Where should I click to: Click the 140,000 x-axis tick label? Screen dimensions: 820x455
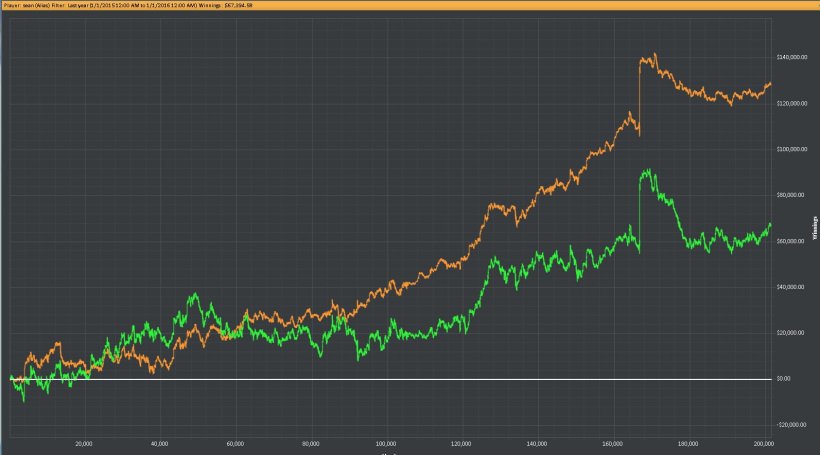point(537,442)
